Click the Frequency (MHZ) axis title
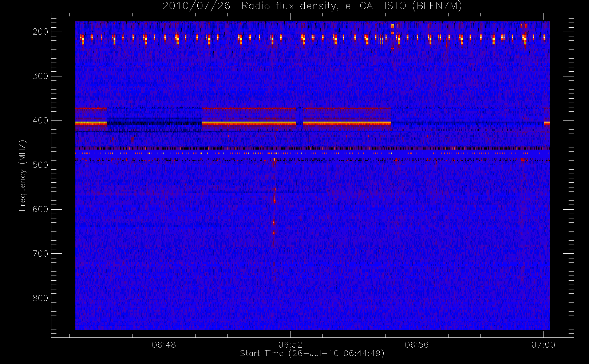The width and height of the screenshot is (589, 364). [x=23, y=175]
